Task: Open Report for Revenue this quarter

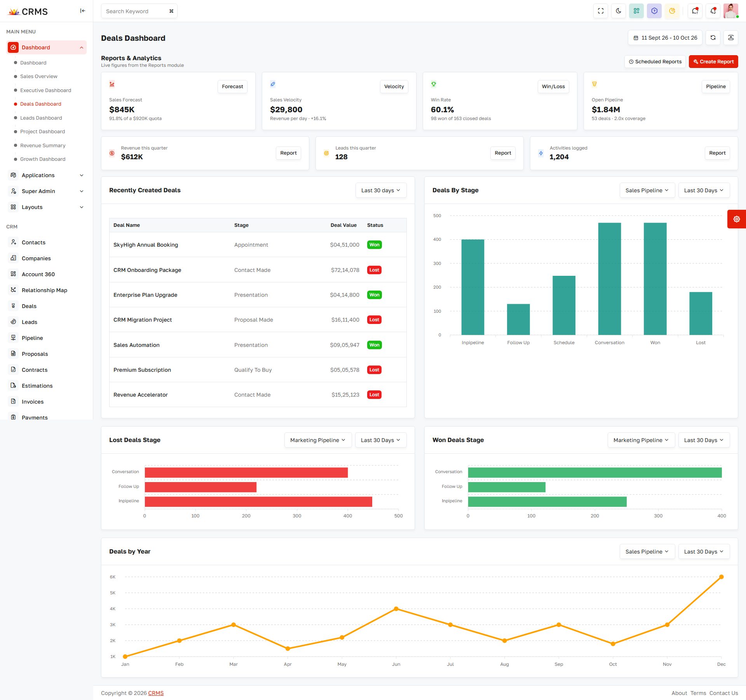Action: coord(288,153)
